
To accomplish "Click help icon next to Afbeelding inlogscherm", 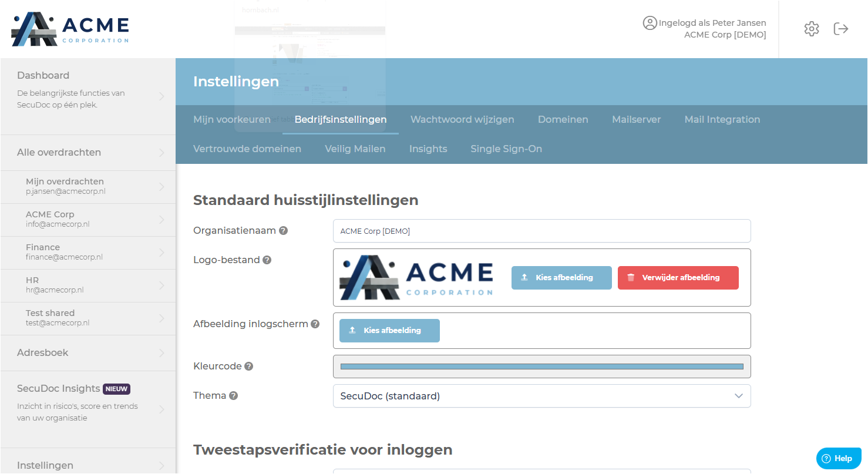I will (315, 324).
